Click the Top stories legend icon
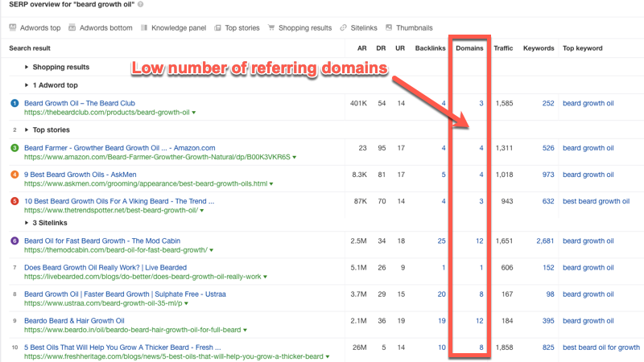This screenshot has height=362, width=644. click(218, 28)
